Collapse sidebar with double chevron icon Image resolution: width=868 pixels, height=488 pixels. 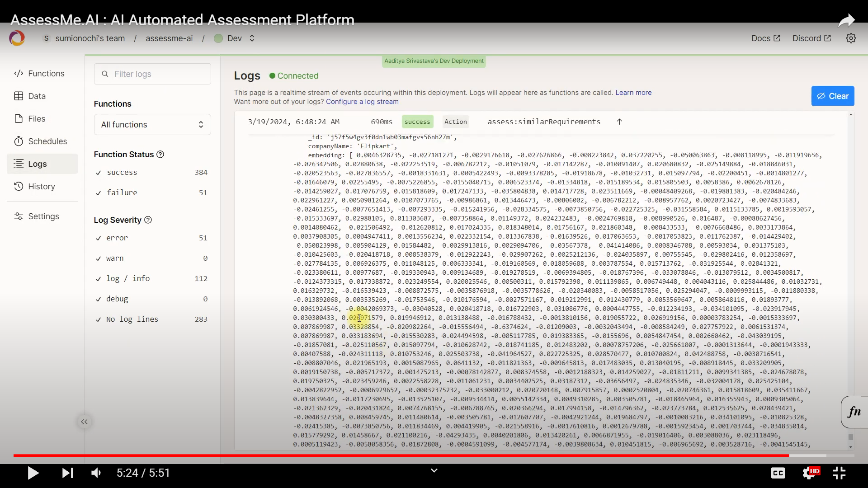pyautogui.click(x=84, y=422)
